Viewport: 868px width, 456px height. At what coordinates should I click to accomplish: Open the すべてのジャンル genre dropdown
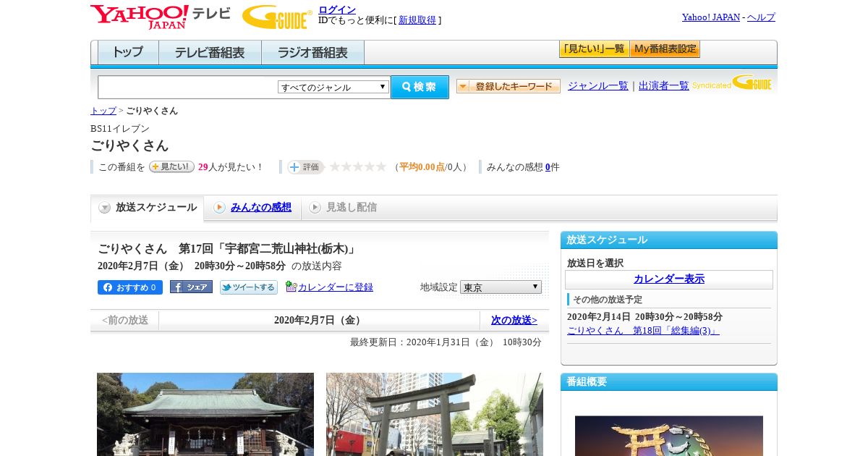coord(333,87)
